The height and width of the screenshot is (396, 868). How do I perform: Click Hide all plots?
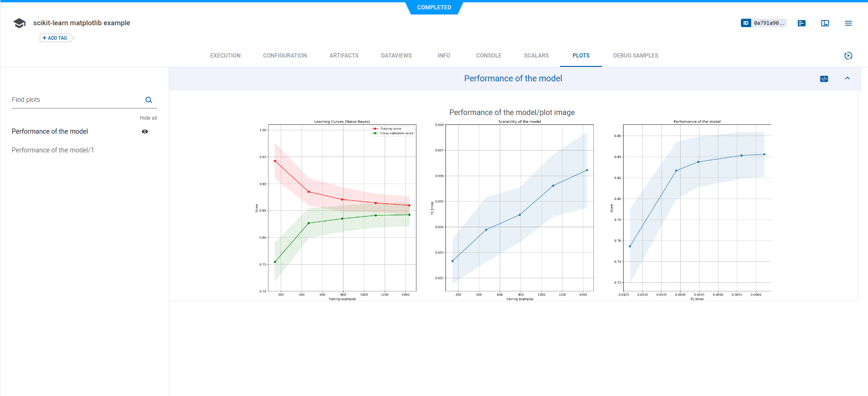pos(148,118)
